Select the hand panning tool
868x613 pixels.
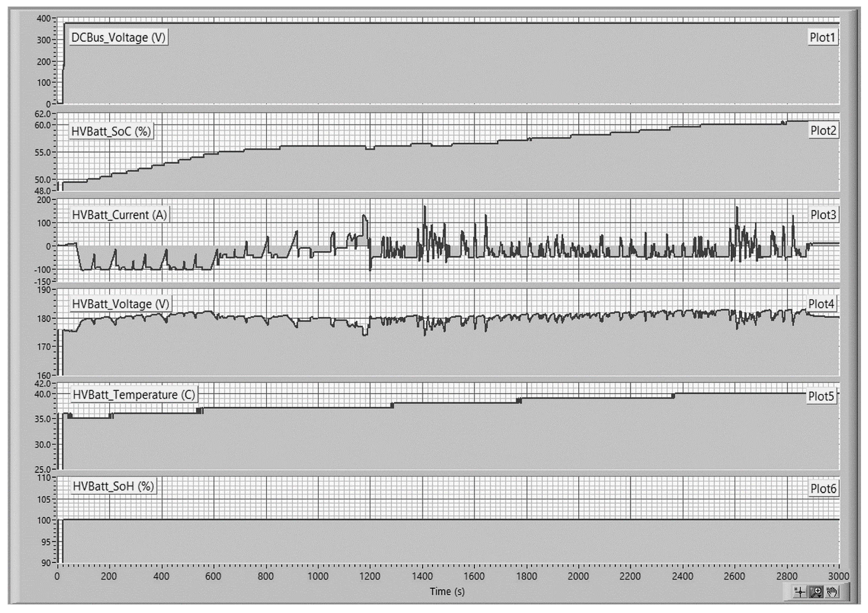point(832,592)
